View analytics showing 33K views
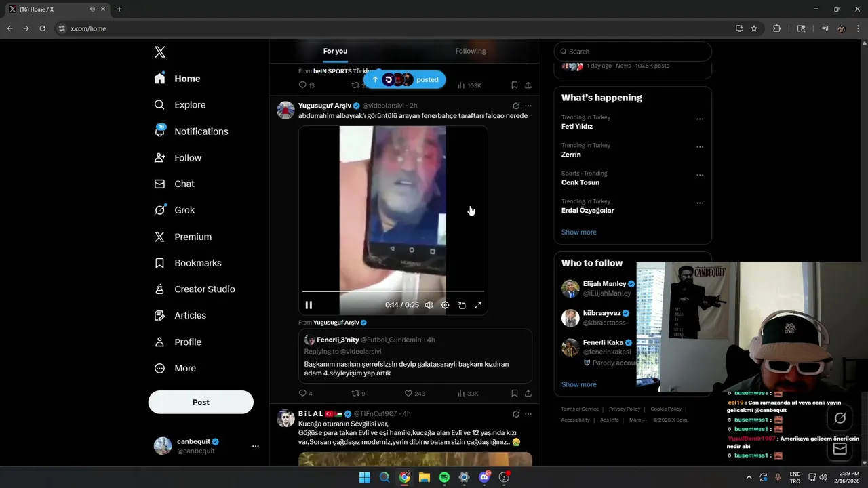Image resolution: width=868 pixels, height=488 pixels. pyautogui.click(x=468, y=393)
